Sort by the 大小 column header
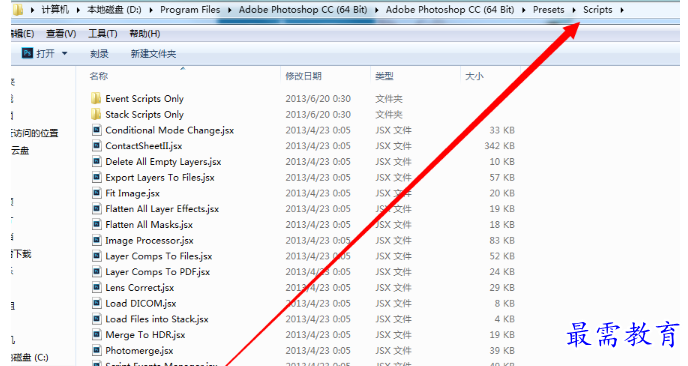This screenshot has height=366, width=688. pos(474,76)
